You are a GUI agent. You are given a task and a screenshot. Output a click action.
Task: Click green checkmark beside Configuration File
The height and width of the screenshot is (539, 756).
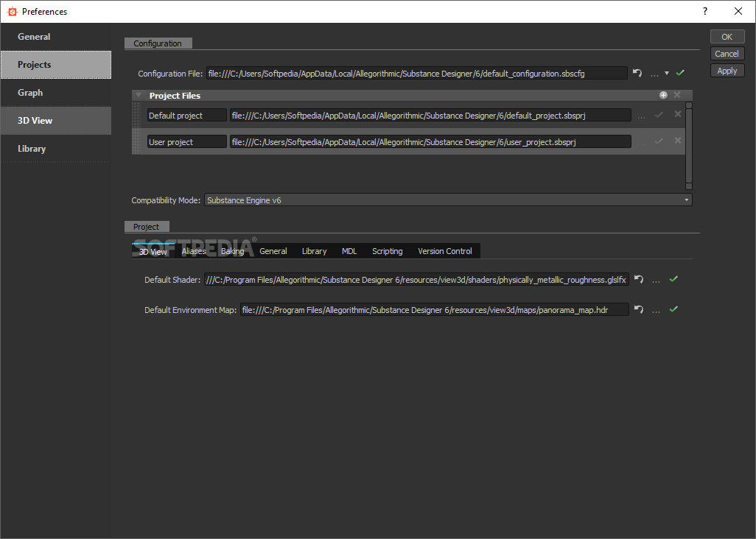(680, 73)
